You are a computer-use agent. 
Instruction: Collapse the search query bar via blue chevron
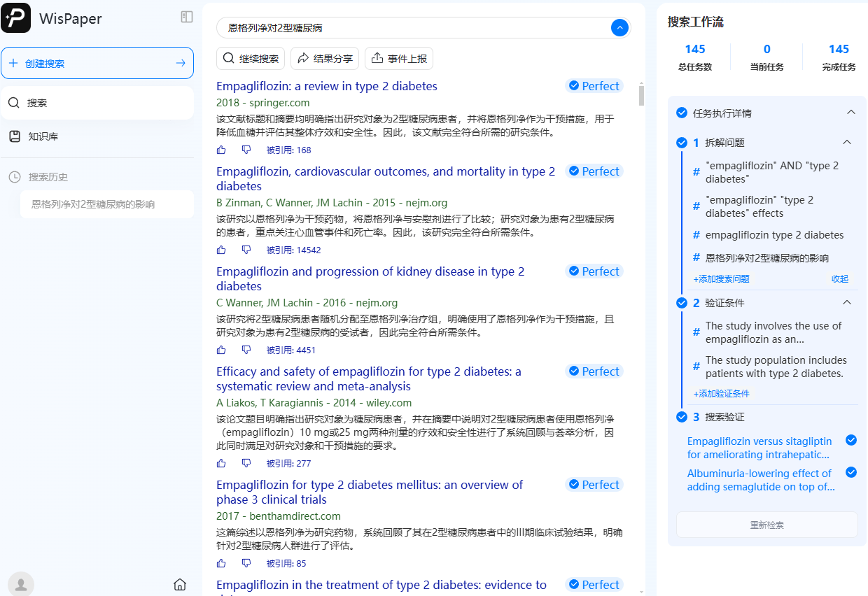coord(619,28)
